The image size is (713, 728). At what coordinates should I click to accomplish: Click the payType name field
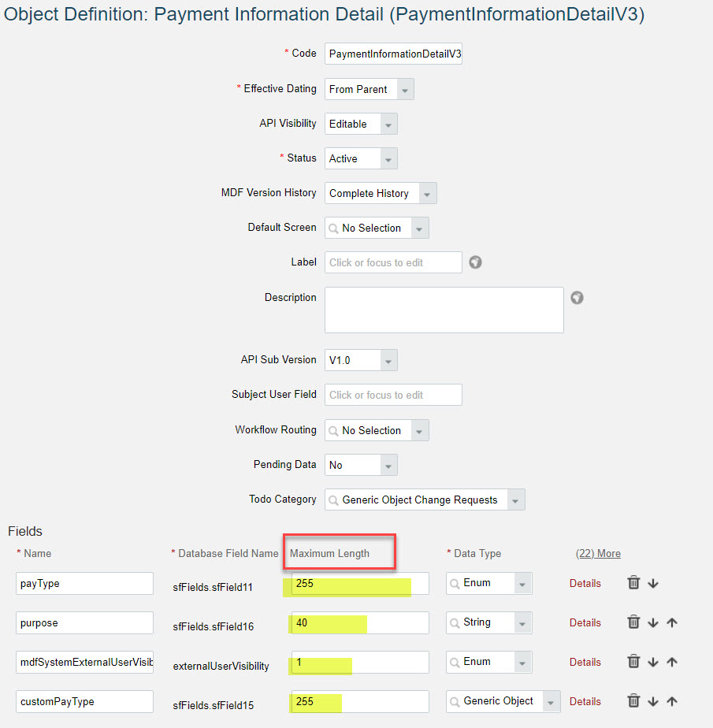84,583
